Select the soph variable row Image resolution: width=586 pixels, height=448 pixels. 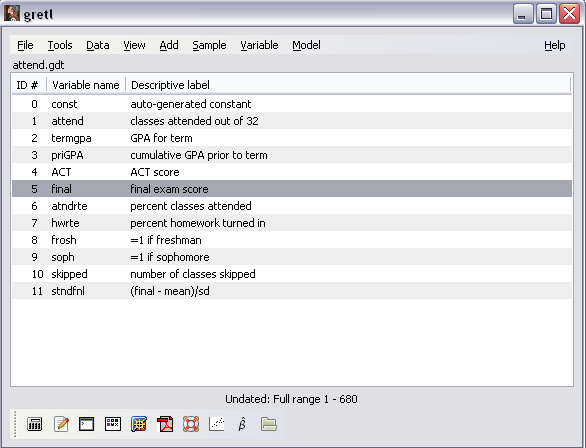[x=292, y=257]
